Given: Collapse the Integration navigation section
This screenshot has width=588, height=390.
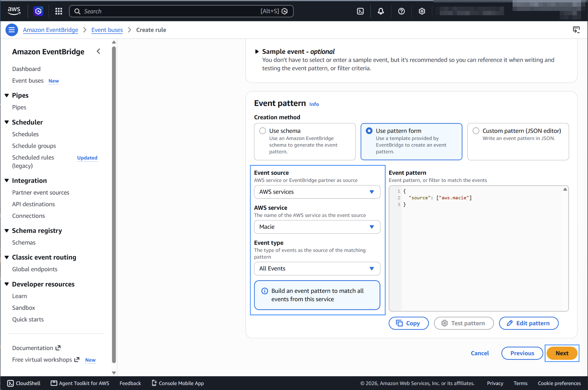Looking at the screenshot, I should coord(7,180).
